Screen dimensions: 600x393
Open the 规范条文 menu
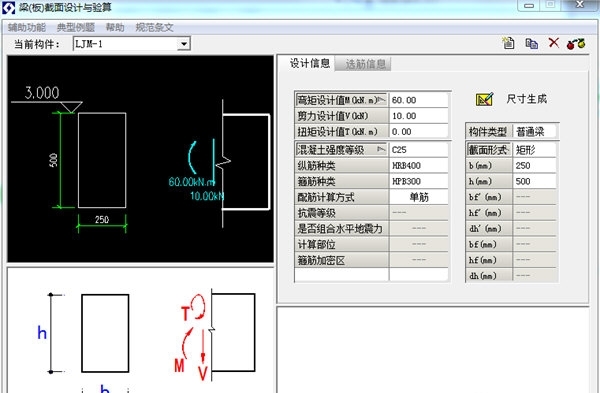click(155, 28)
